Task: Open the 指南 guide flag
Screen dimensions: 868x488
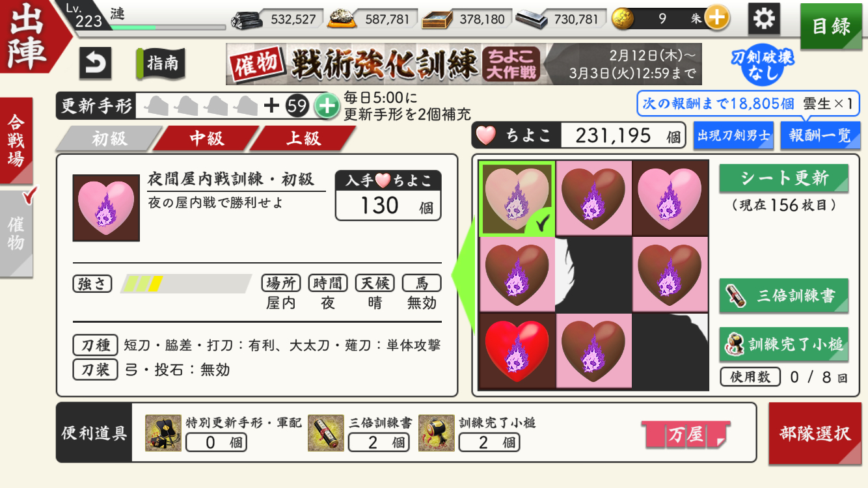Action: pyautogui.click(x=160, y=64)
